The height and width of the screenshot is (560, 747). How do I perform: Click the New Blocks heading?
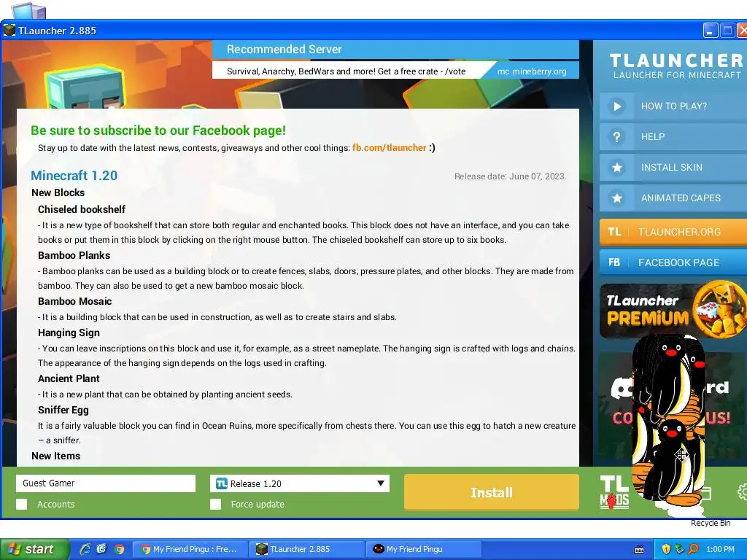pos(58,192)
